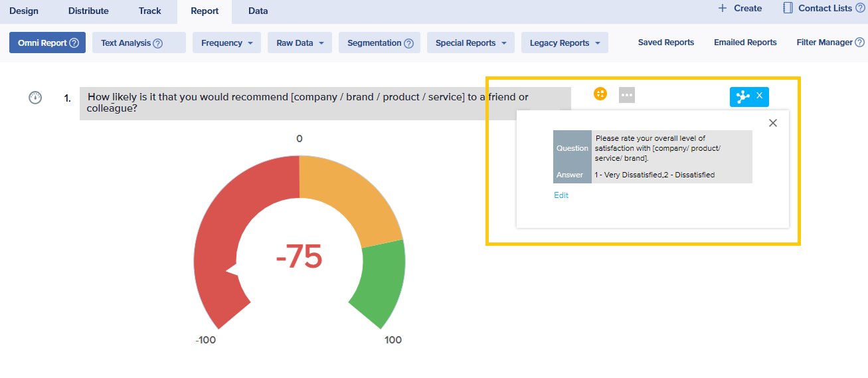868x378 pixels.
Task: Expand the Frequency dropdown
Action: coord(226,43)
